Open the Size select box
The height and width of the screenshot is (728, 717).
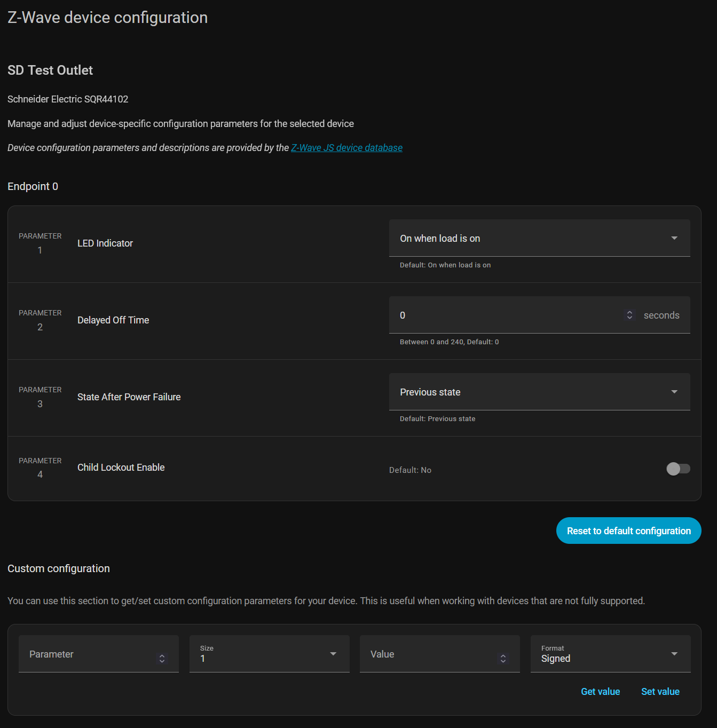[x=262, y=654]
